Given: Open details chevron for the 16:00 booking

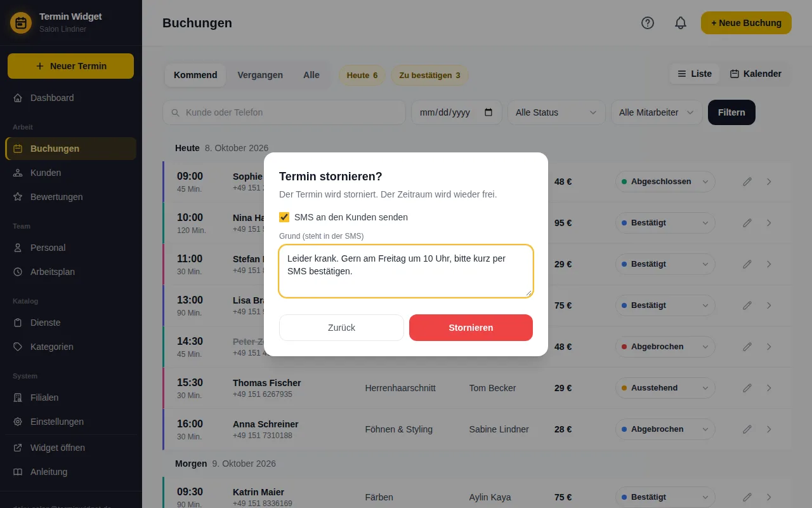Looking at the screenshot, I should 769,429.
